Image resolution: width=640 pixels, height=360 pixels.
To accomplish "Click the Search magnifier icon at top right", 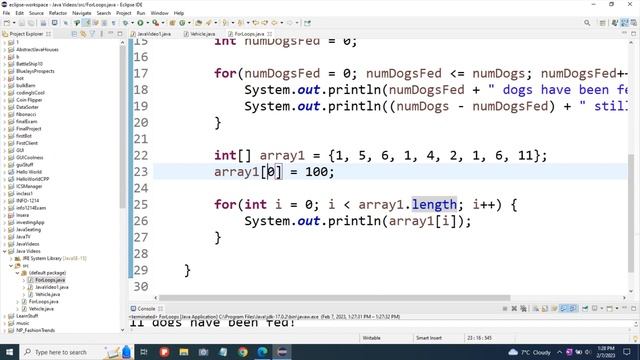I will [587, 23].
